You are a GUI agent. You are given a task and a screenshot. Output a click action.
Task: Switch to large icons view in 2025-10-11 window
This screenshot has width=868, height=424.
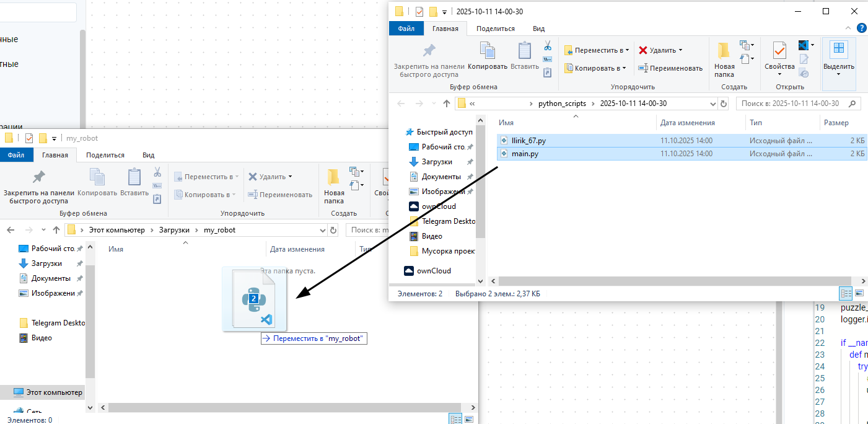tap(859, 293)
